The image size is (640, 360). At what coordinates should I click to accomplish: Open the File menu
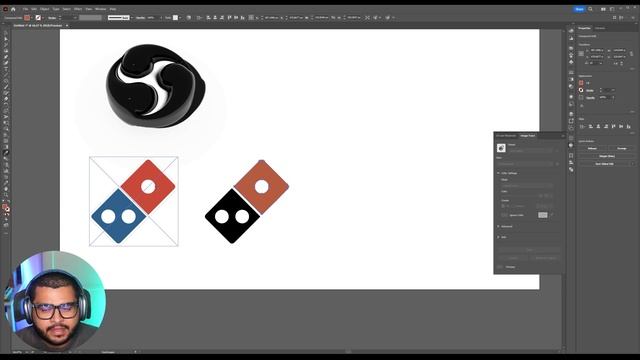pos(25,9)
